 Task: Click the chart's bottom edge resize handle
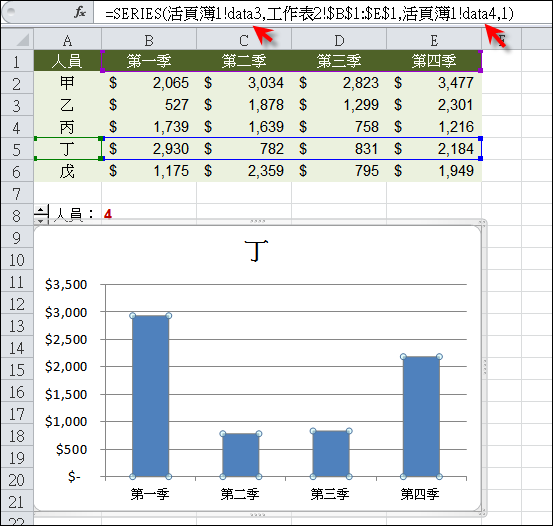coord(257,514)
